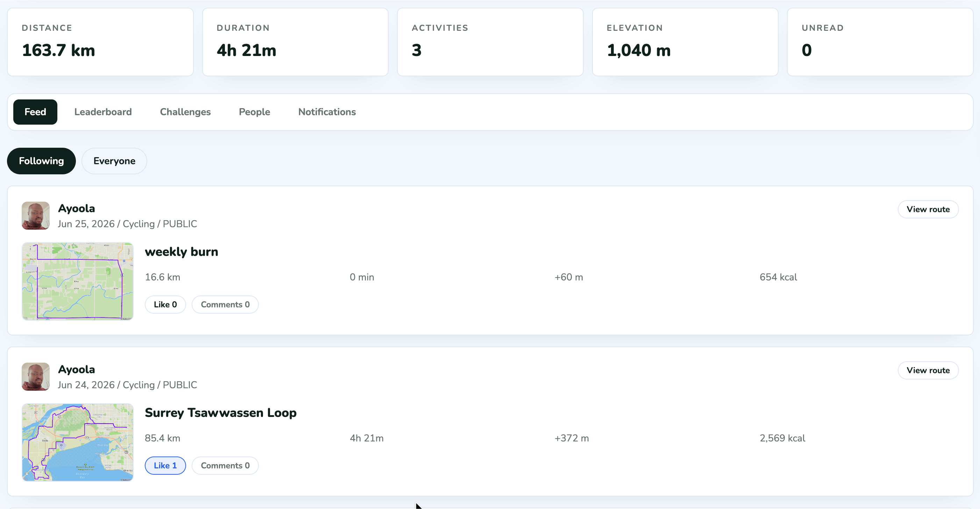View route for weekly burn activity
The image size is (980, 509).
[928, 209]
